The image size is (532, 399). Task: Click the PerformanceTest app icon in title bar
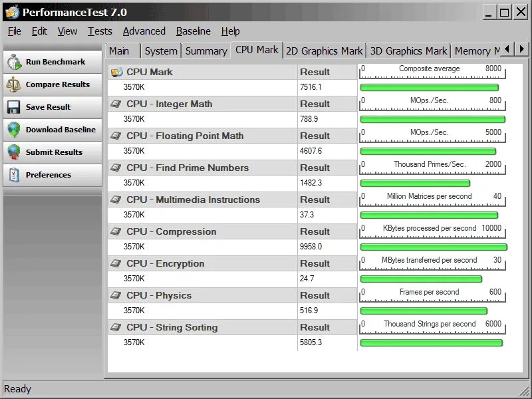point(12,12)
